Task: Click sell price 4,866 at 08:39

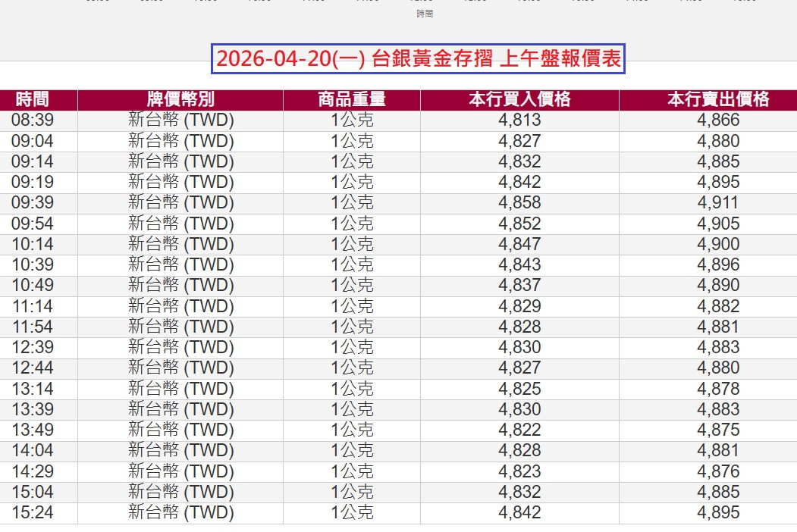Action: pyautogui.click(x=718, y=120)
